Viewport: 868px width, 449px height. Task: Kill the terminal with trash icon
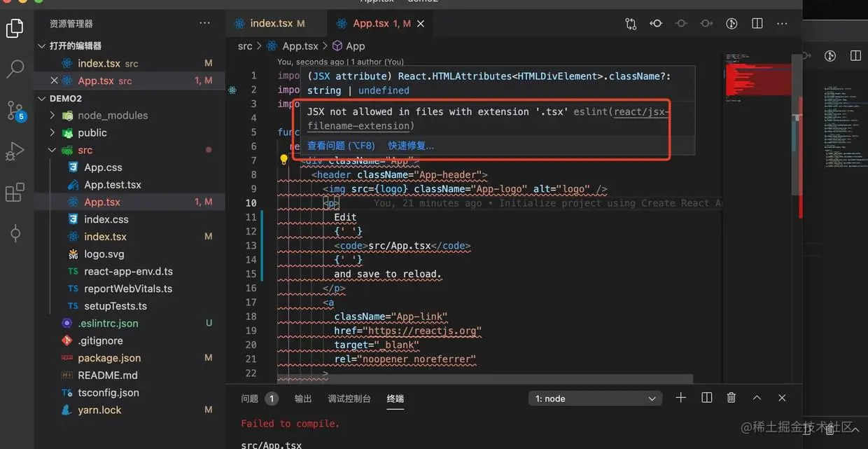click(x=731, y=398)
